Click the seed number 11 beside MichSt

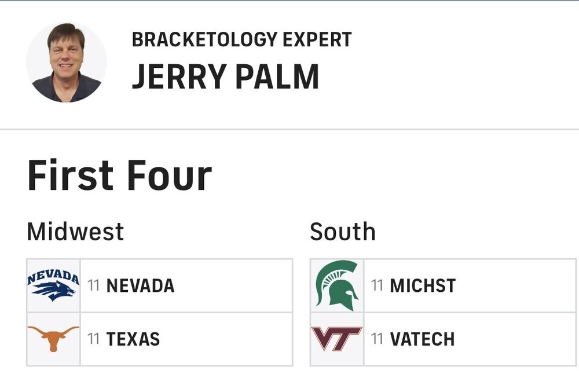378,285
